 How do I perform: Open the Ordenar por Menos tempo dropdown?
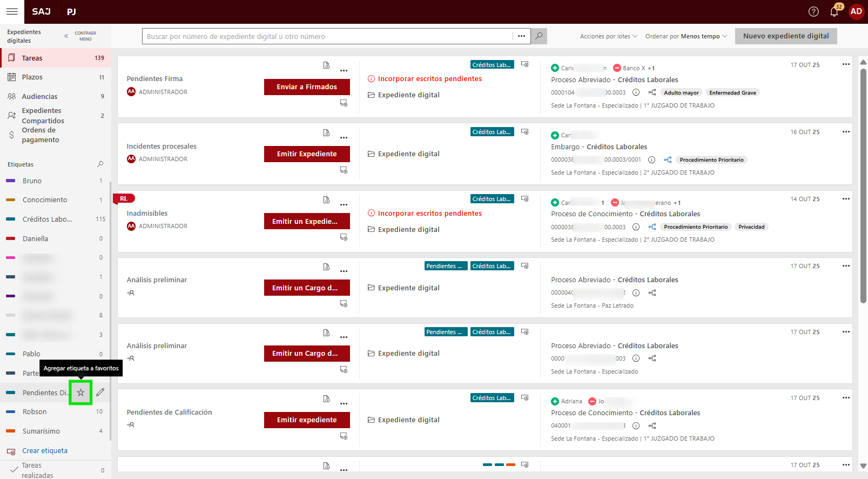(x=686, y=36)
